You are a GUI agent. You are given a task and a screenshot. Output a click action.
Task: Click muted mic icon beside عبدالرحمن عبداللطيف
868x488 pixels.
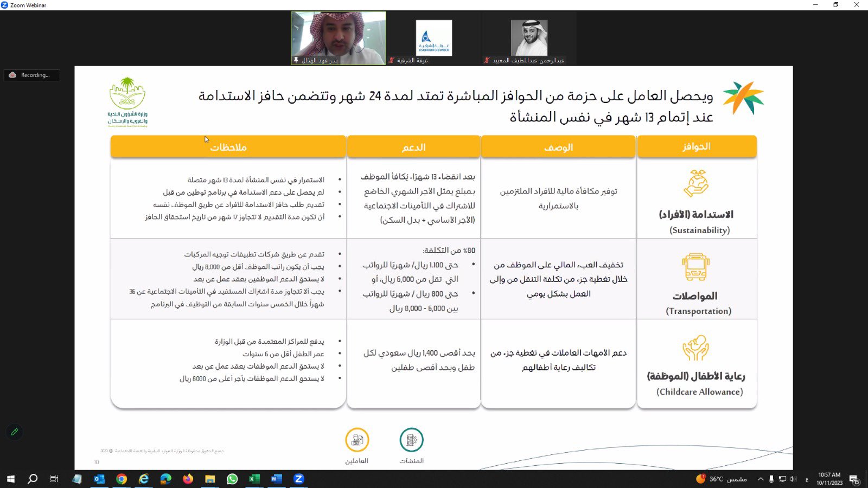coord(487,60)
